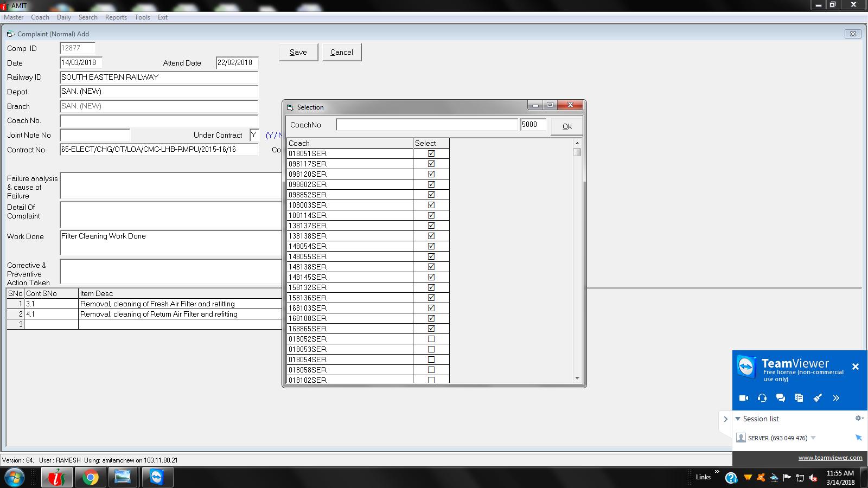The image size is (868, 488).
Task: Switch to TeamViewer taskbar icon
Action: 157,477
